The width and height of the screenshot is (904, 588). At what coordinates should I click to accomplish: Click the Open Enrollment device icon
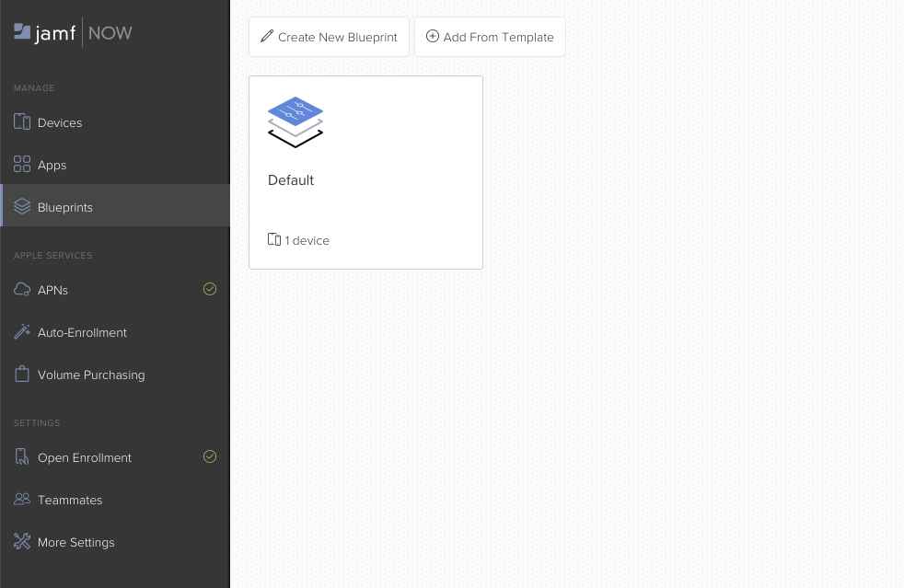[x=22, y=457]
